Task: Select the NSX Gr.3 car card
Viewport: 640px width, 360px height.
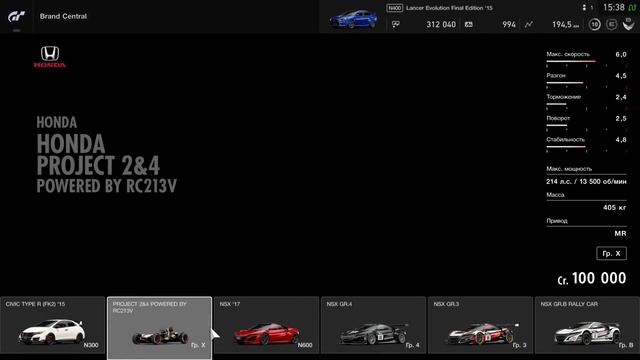Action: [x=480, y=325]
